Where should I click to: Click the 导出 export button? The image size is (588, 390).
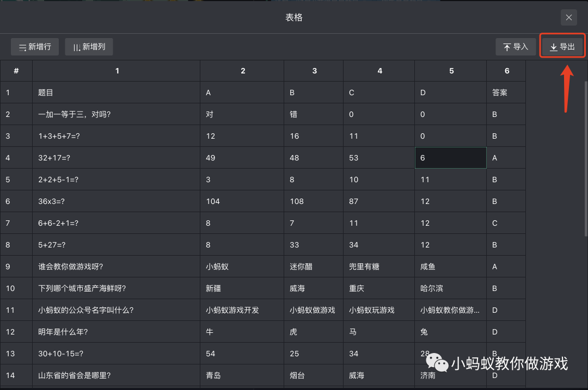(x=562, y=47)
